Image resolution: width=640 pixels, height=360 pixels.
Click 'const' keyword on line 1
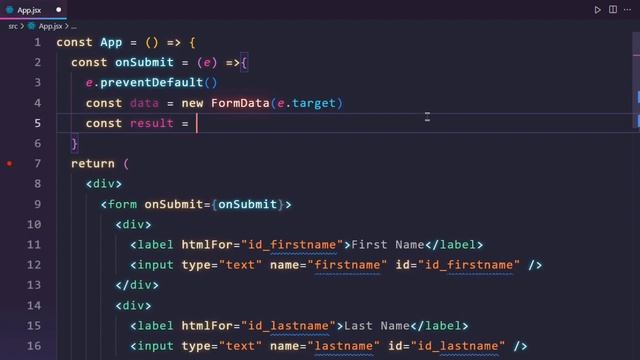(x=74, y=42)
